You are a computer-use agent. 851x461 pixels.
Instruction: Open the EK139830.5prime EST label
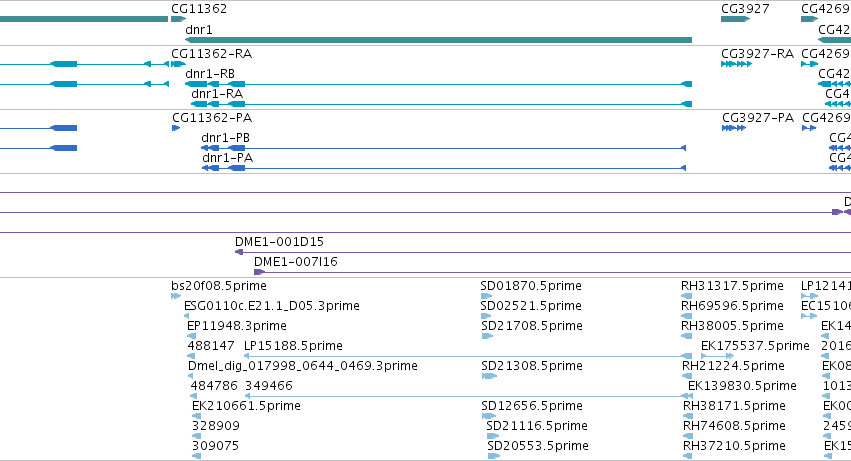[742, 386]
